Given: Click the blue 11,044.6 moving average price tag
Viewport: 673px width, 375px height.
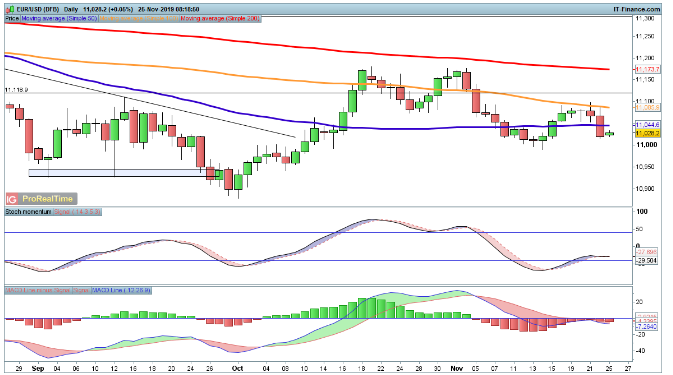Looking at the screenshot, I should (x=647, y=125).
